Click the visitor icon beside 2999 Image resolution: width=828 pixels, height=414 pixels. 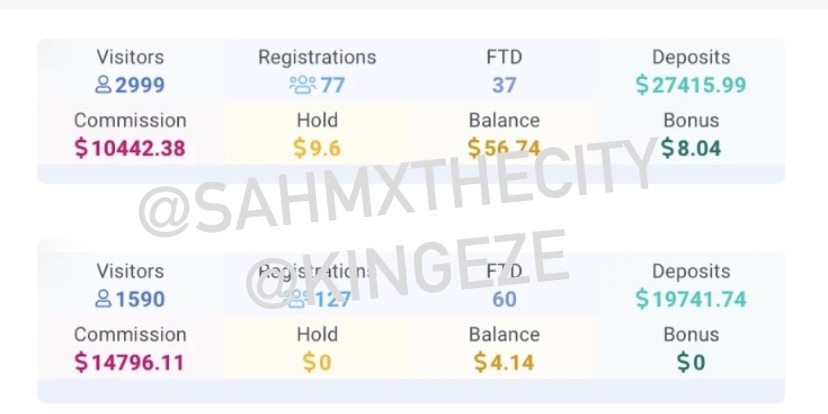point(103,85)
